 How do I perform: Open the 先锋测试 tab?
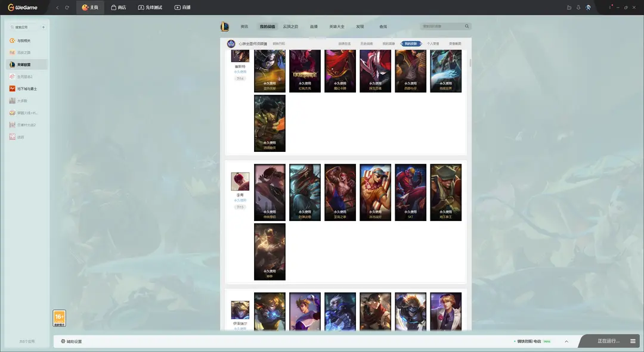[x=150, y=7]
